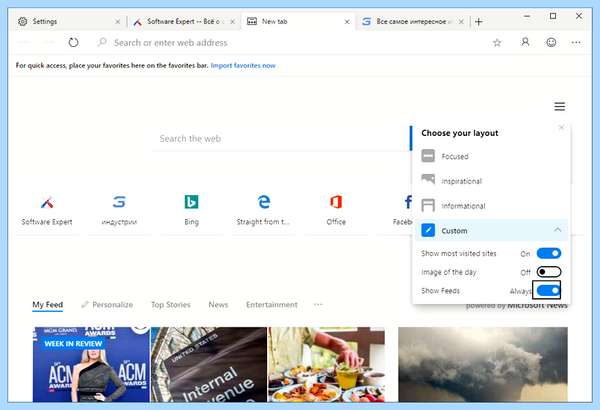
Task: Open the Straight from t... tile
Action: point(263,210)
